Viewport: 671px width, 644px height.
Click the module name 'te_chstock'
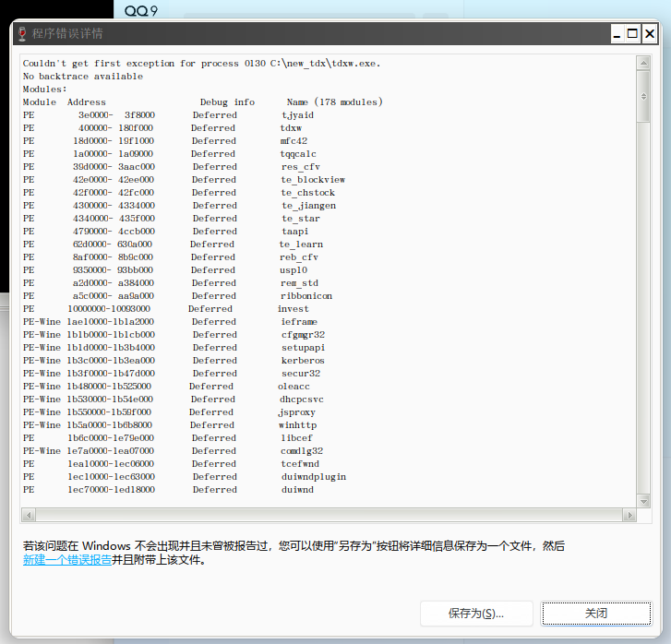click(x=307, y=193)
